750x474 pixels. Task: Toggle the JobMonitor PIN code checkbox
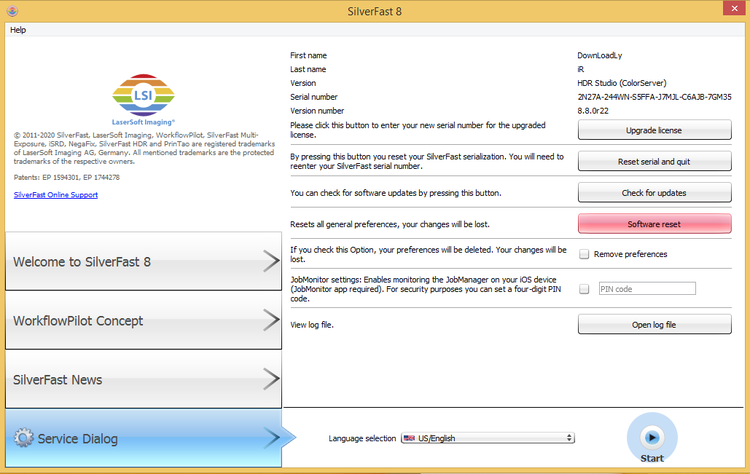[584, 289]
